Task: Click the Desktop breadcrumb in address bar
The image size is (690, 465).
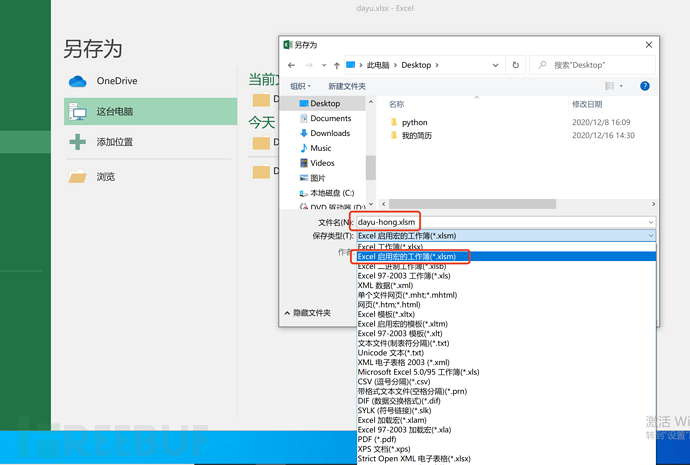Action: tap(416, 65)
